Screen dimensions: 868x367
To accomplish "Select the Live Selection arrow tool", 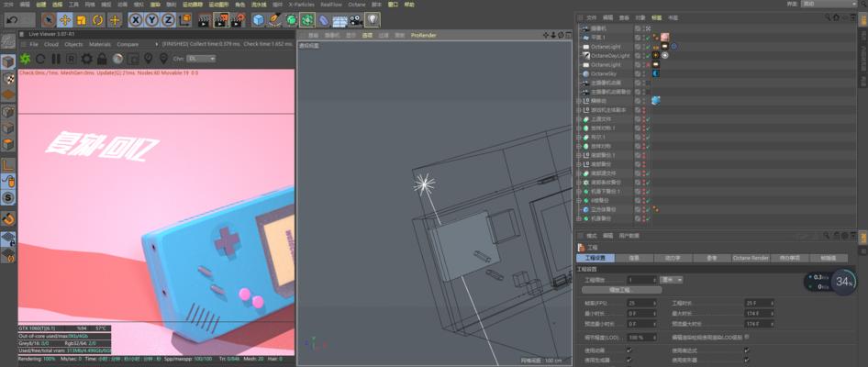I will [49, 20].
